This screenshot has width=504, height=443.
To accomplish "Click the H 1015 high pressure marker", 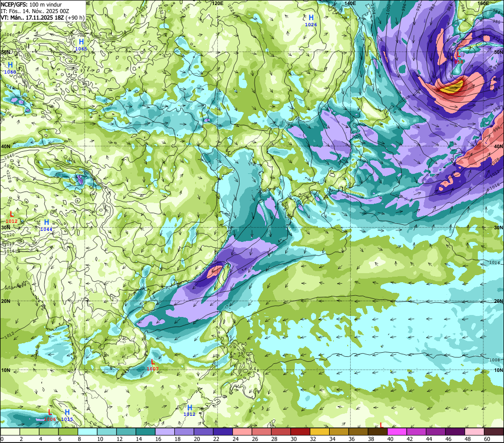I will [67, 415].
